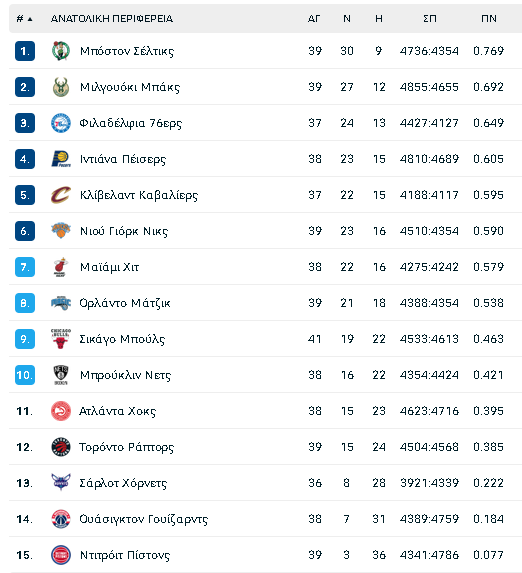
Task: Open the Detroit Pistons logo
Action: (61, 555)
